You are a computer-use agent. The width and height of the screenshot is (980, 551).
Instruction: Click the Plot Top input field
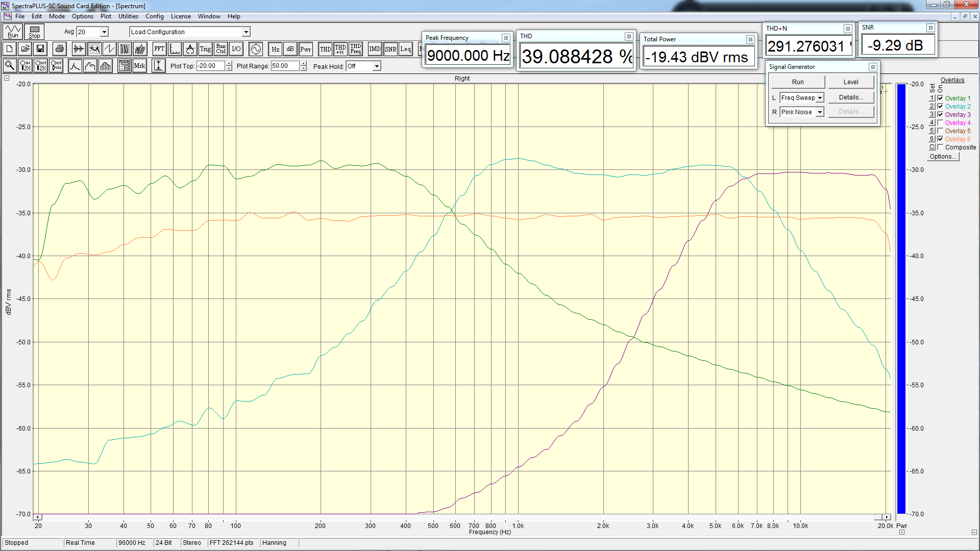click(x=211, y=66)
